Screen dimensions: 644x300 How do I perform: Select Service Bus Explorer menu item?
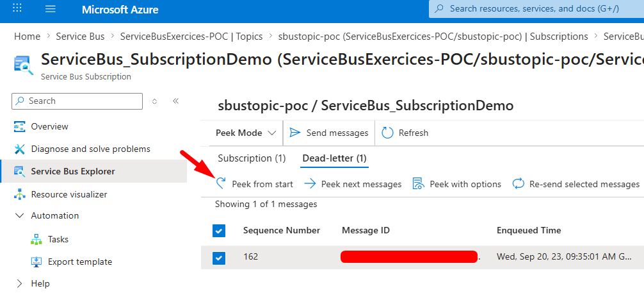(x=93, y=171)
